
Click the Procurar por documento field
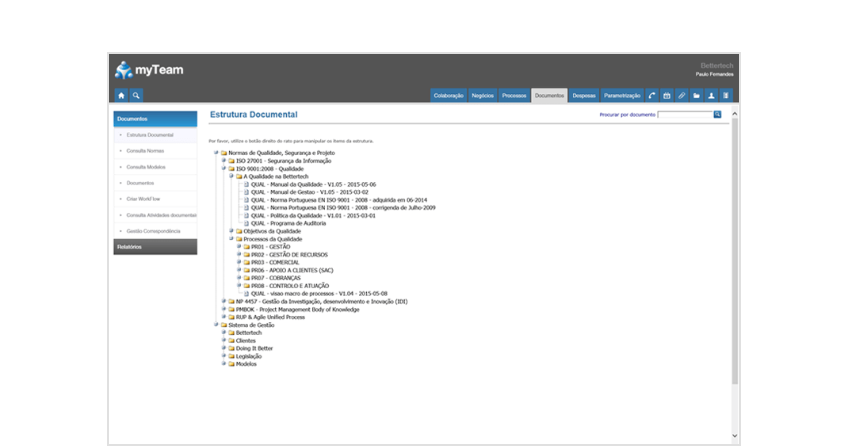685,115
